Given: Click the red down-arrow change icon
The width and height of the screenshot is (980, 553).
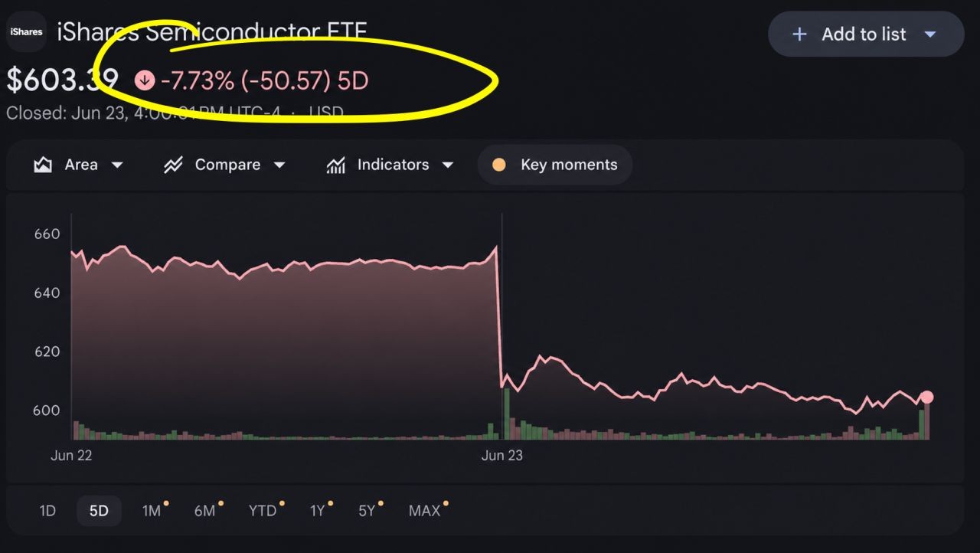Looking at the screenshot, I should [x=145, y=80].
